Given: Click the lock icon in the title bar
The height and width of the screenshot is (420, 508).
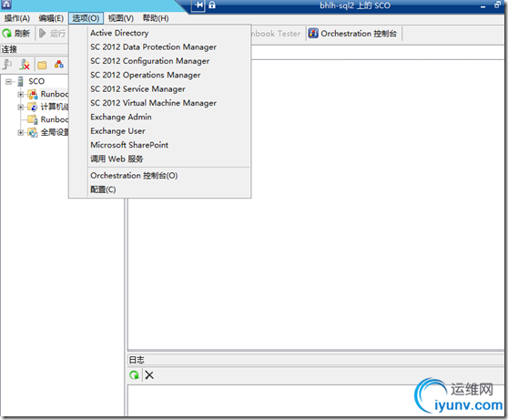Looking at the screenshot, I should tap(212, 5).
